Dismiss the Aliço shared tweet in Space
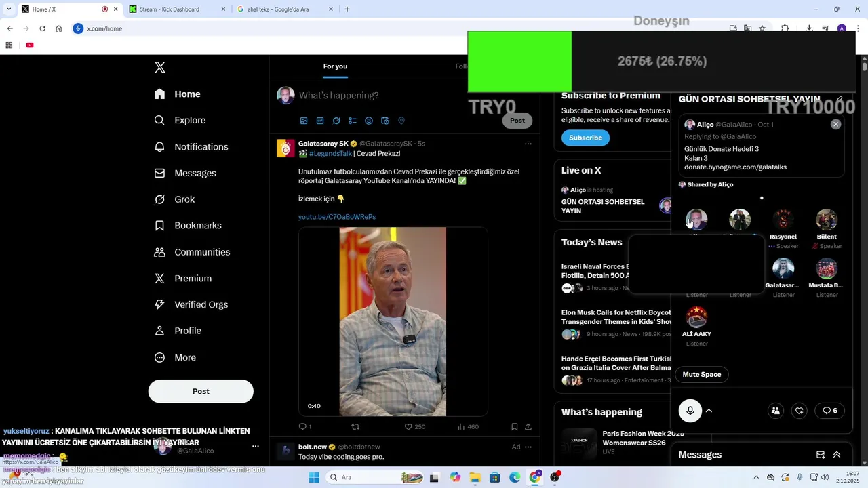Image resolution: width=868 pixels, height=488 pixels. (835, 124)
